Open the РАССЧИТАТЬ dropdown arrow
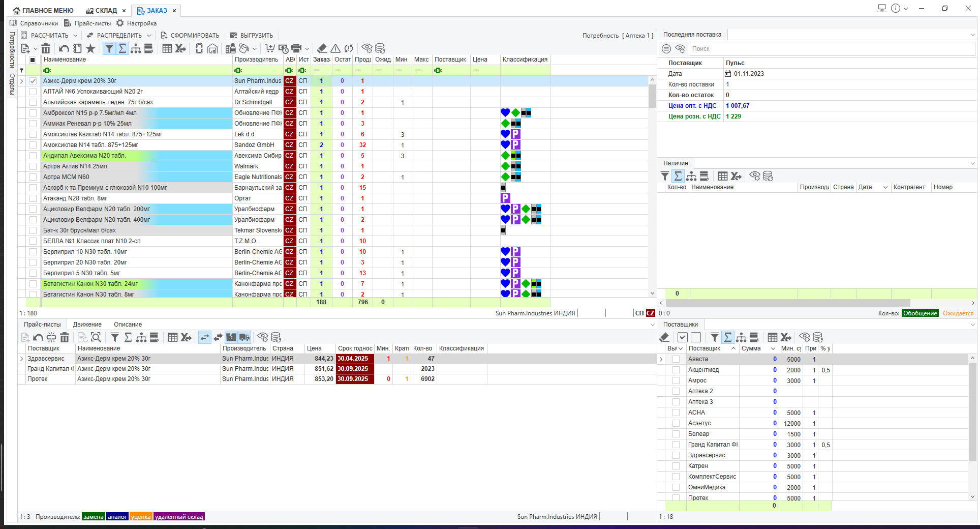Viewport: 980px width, 529px height. (x=75, y=36)
